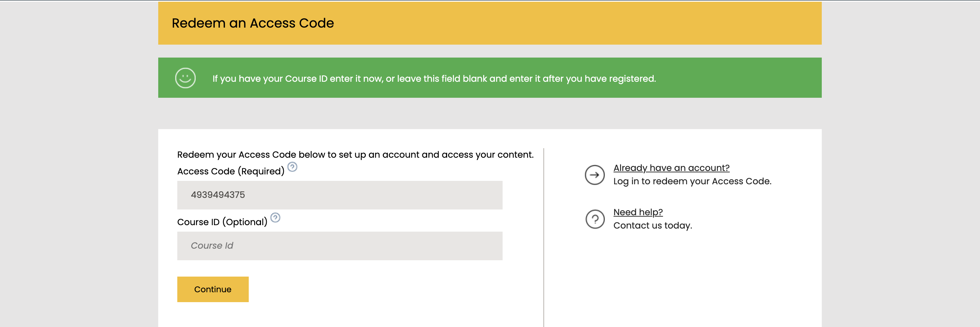Click empty space in the yellow title bar

click(x=571, y=23)
